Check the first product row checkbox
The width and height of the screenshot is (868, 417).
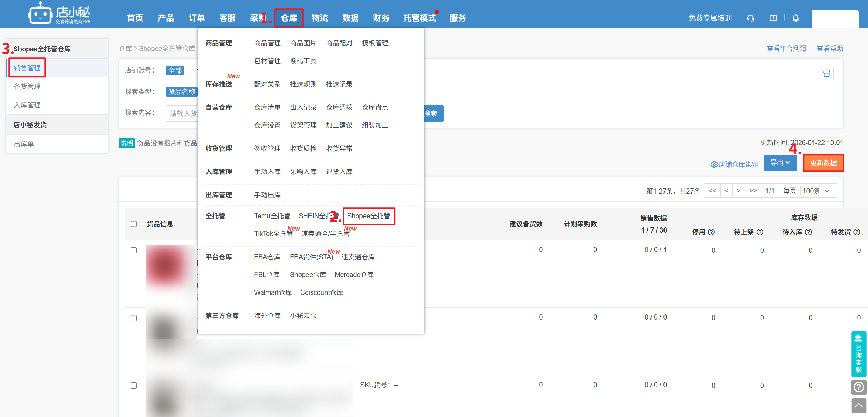(x=134, y=250)
